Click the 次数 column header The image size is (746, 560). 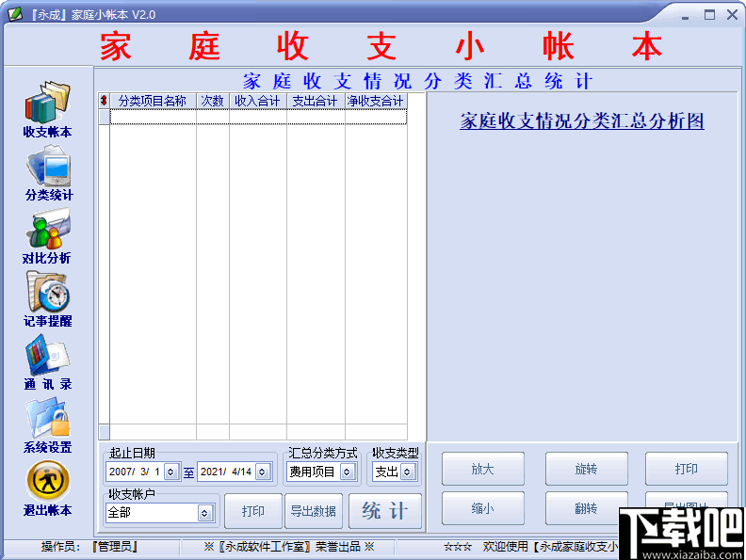click(213, 101)
